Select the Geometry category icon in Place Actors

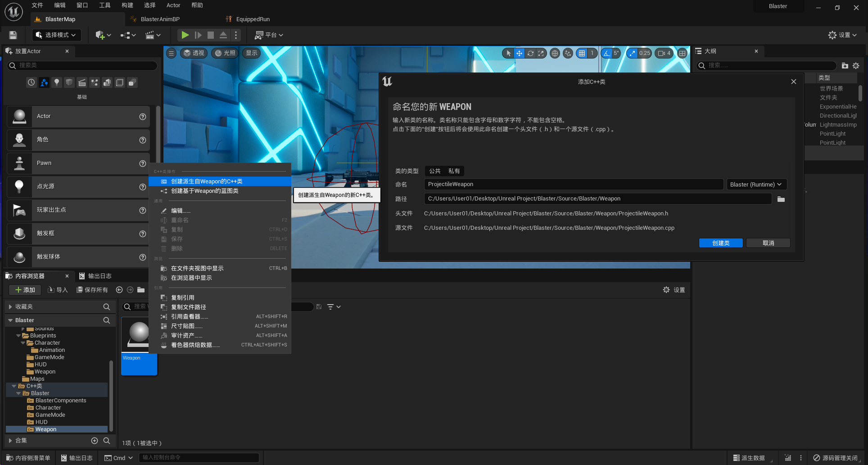(x=107, y=82)
